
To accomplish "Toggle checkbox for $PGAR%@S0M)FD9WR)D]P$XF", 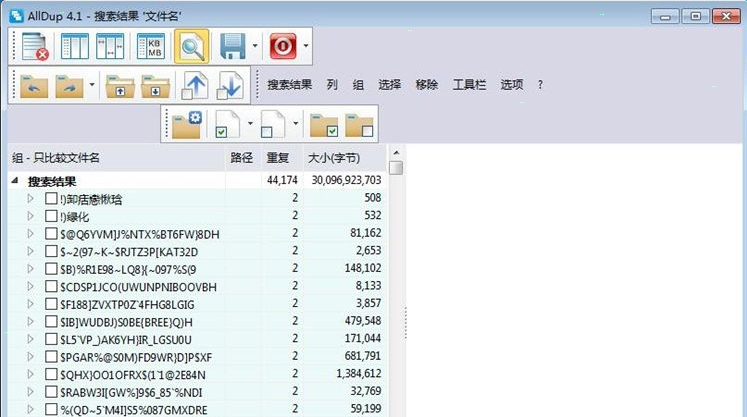I will (x=51, y=356).
